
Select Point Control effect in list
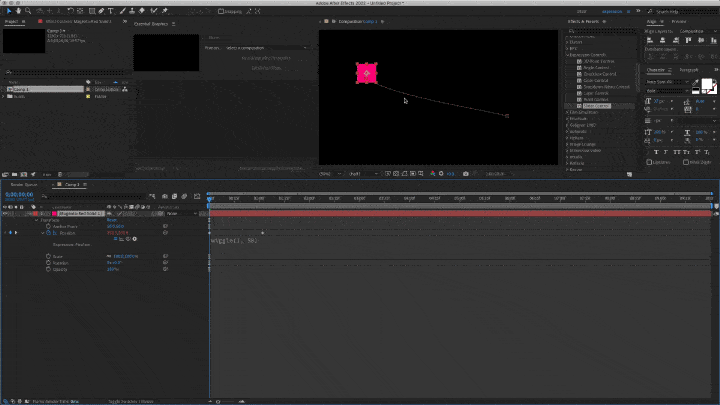point(596,100)
